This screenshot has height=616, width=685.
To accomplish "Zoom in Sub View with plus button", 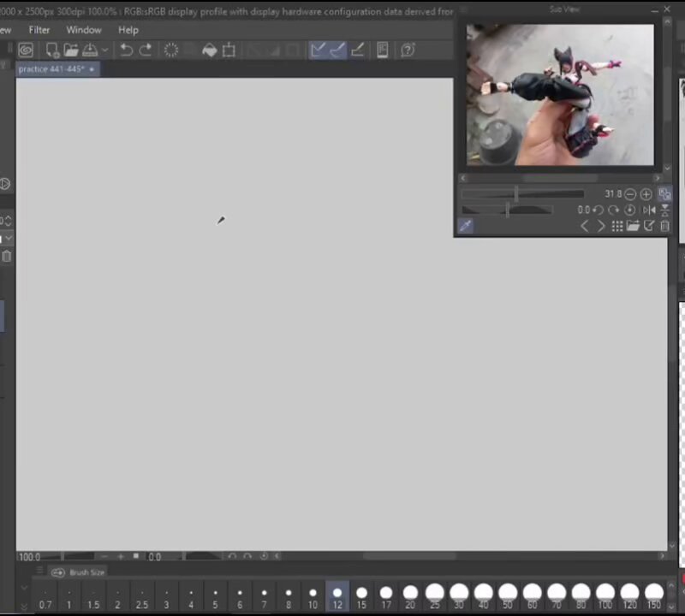I will (x=646, y=194).
